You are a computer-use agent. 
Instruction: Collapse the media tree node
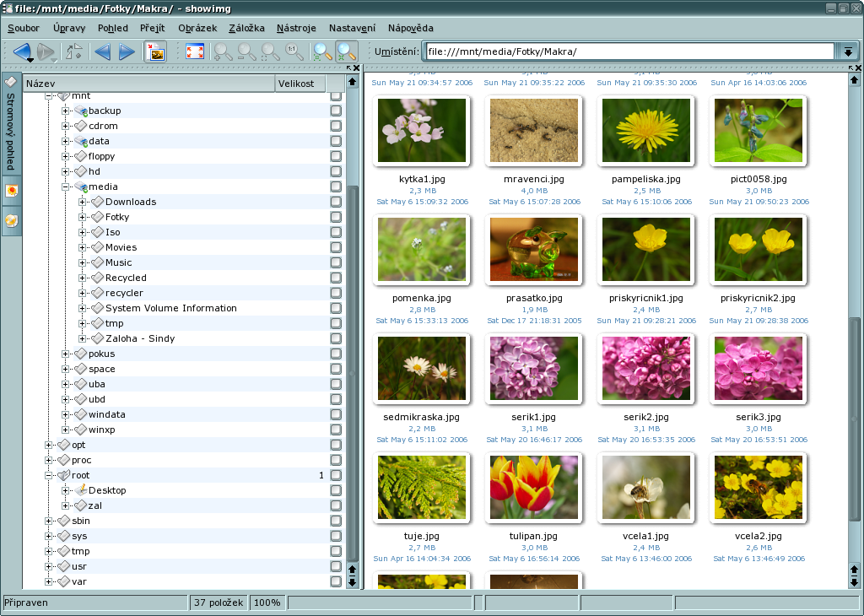point(65,186)
